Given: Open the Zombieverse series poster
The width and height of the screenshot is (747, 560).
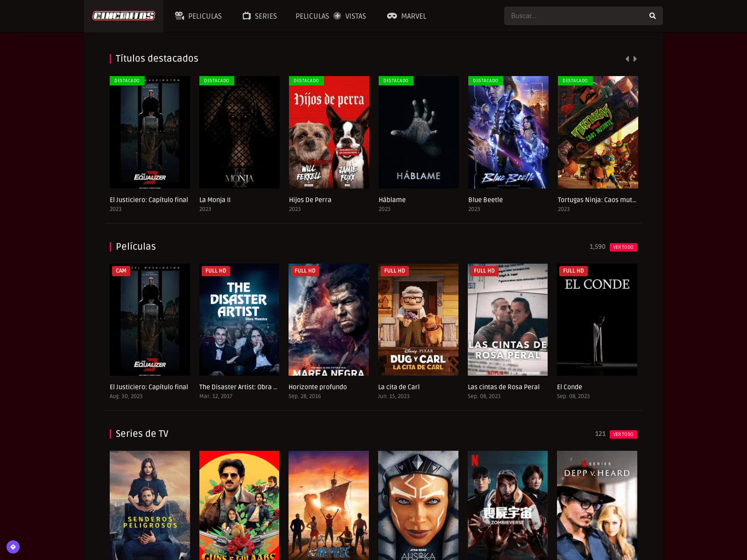Looking at the screenshot, I should click(x=507, y=505).
